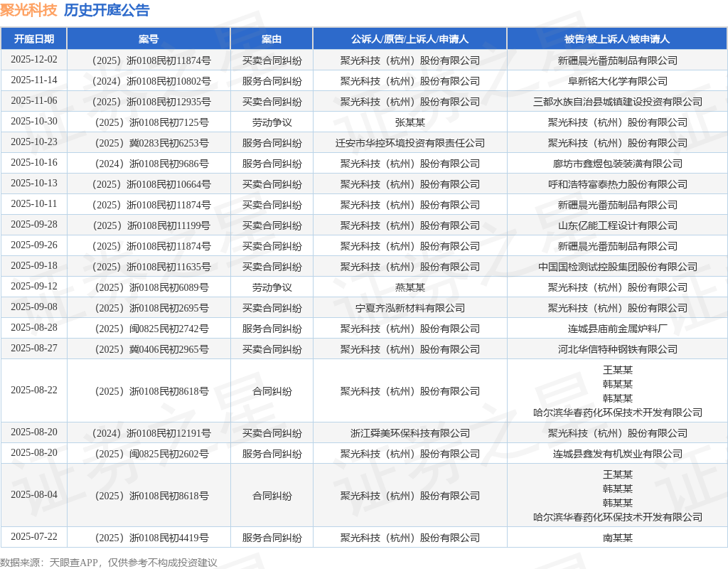Select the date cell 2025-09-08
This screenshot has width=728, height=569.
click(34, 307)
